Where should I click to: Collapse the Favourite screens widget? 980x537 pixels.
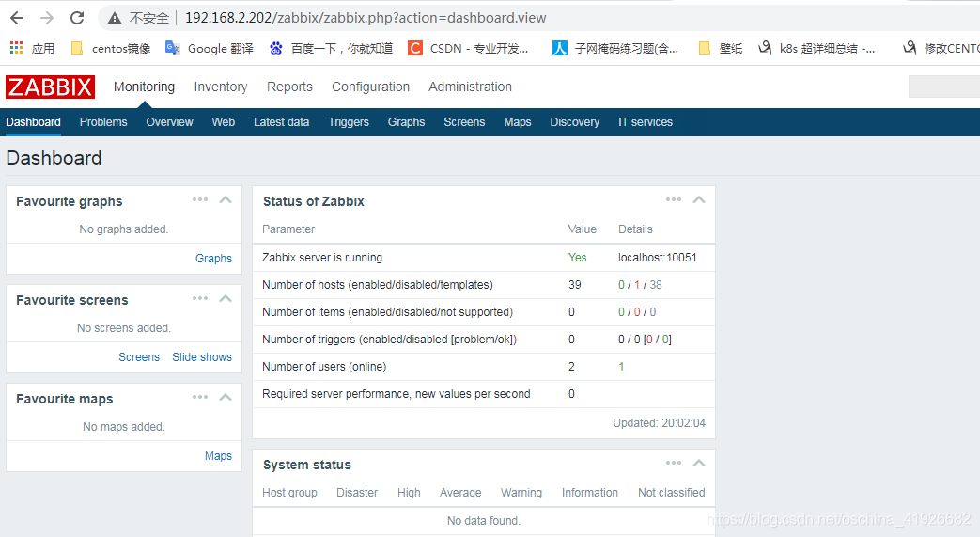[226, 299]
